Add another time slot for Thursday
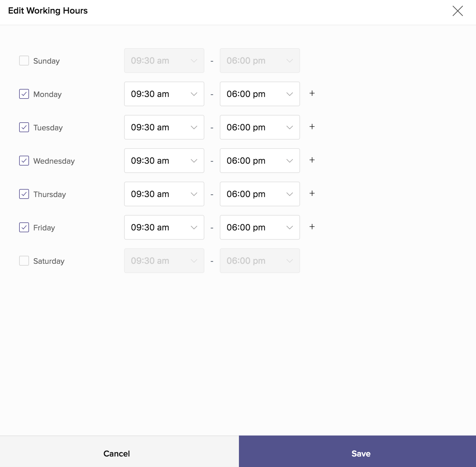Viewport: 476px width, 467px height. coord(312,193)
